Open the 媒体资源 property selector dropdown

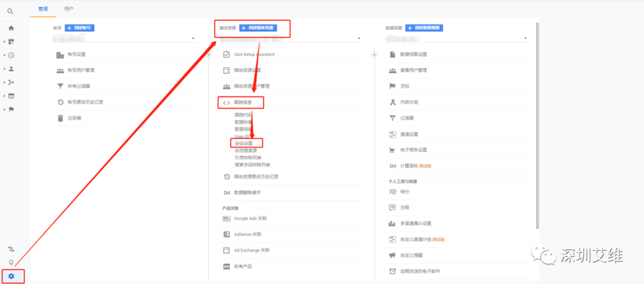(x=290, y=39)
